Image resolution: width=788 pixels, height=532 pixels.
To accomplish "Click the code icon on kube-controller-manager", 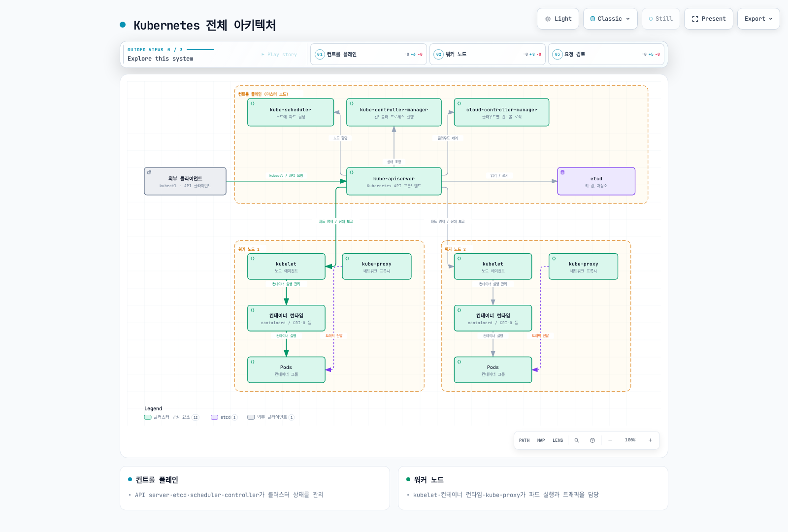I will (352, 103).
